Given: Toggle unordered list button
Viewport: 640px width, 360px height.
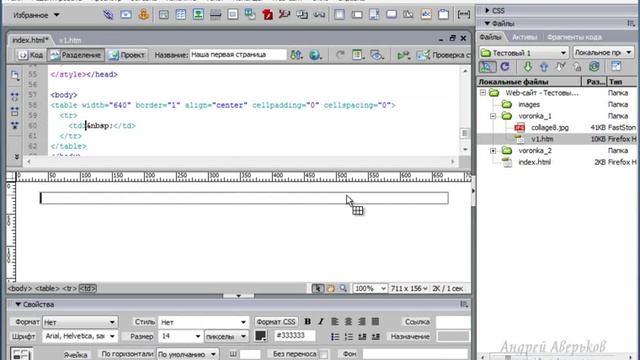Looking at the screenshot, I should [335, 337].
